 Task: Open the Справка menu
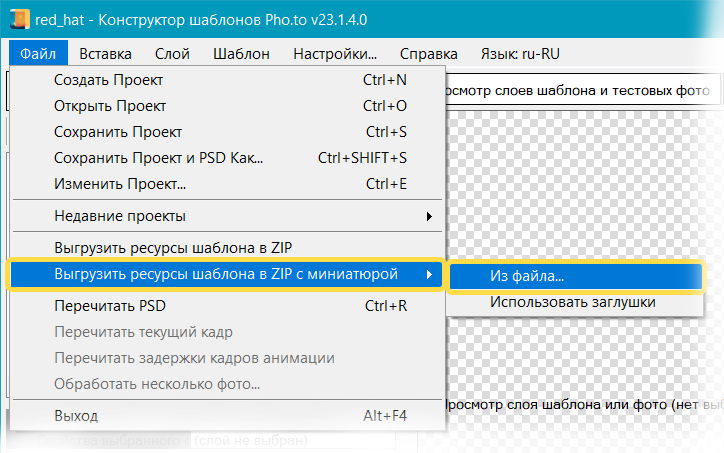(428, 54)
